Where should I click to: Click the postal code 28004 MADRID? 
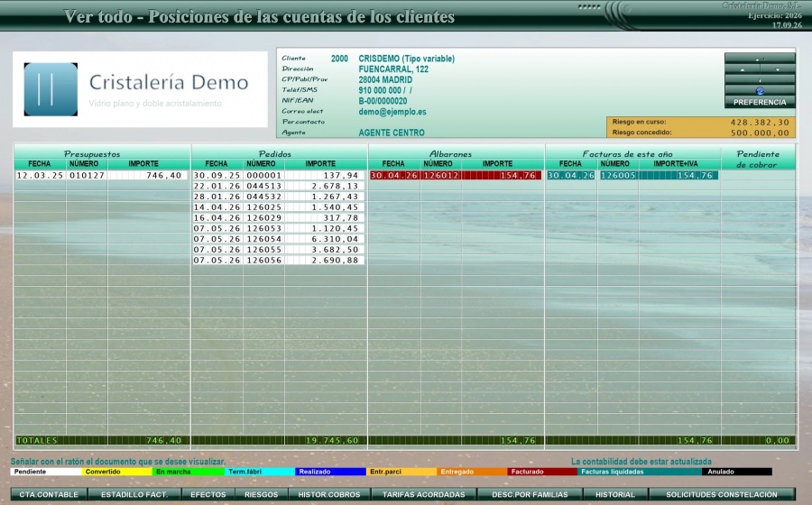tap(385, 79)
